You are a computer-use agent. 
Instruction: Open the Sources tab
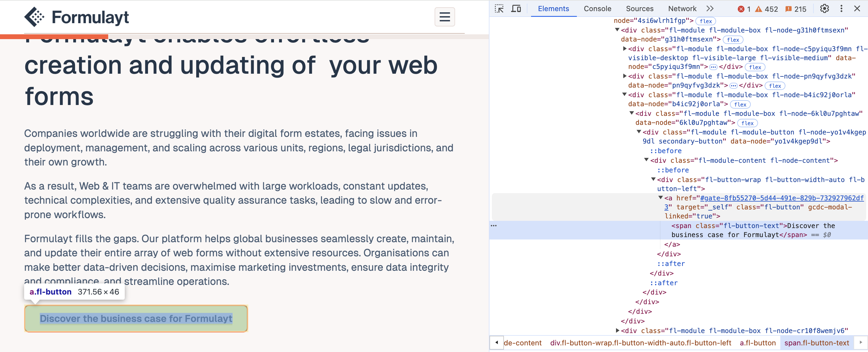point(639,9)
